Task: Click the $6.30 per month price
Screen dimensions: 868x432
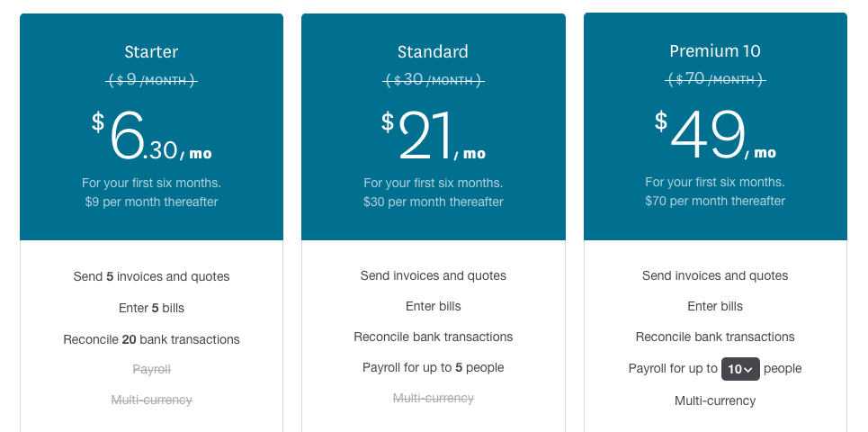Action: tap(152, 136)
